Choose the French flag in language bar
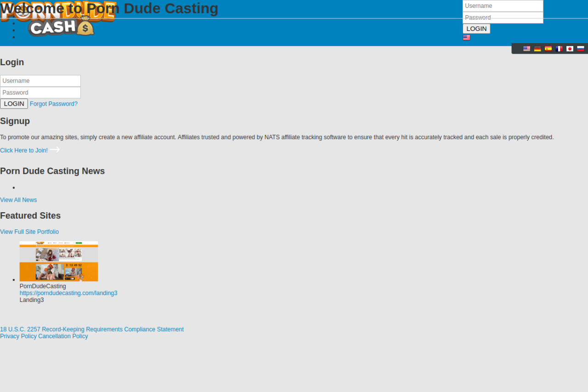This screenshot has width=588, height=392. coord(559,49)
